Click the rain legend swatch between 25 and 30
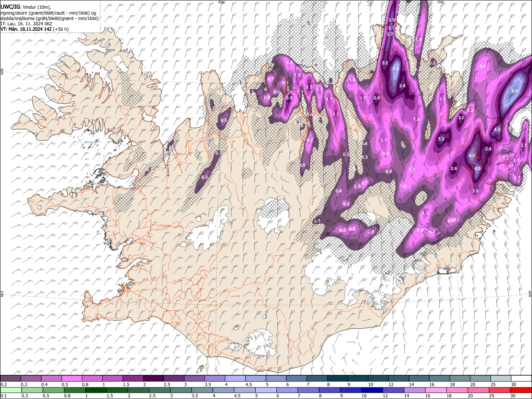Viewport: 532px width, 399px height. coord(500,390)
